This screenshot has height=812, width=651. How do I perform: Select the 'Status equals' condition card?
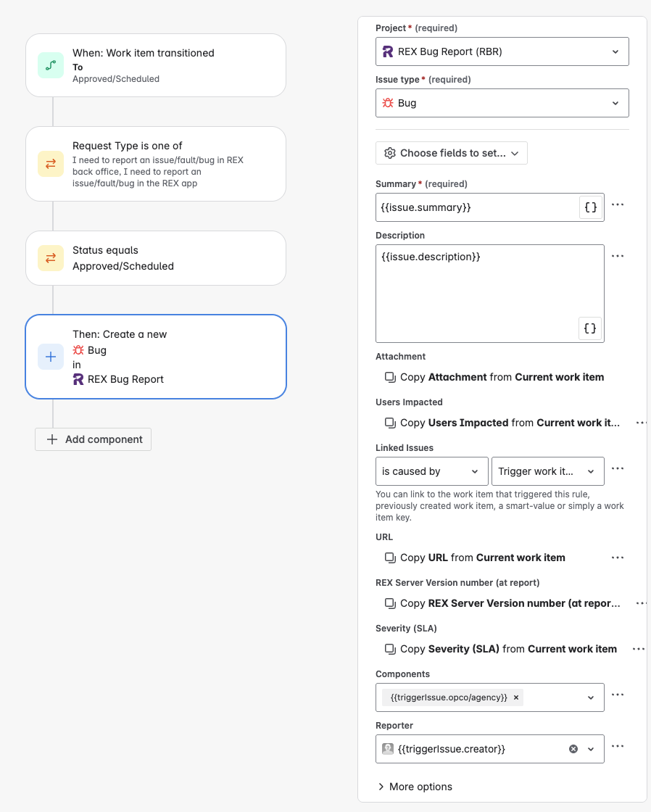click(156, 258)
